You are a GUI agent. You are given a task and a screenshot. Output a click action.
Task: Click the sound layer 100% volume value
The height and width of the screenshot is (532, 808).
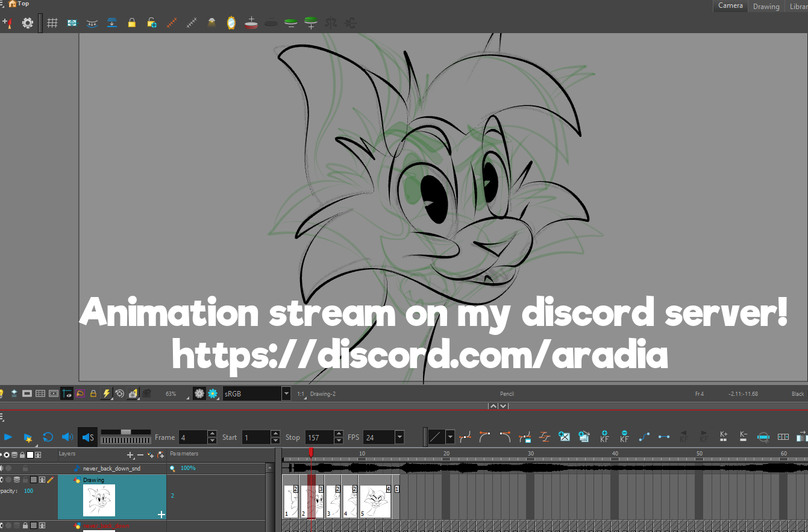(188, 468)
